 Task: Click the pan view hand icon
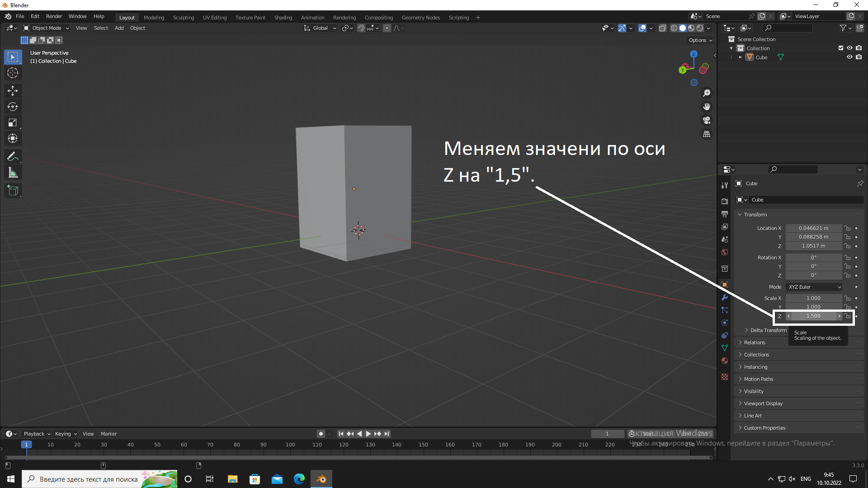pos(707,107)
